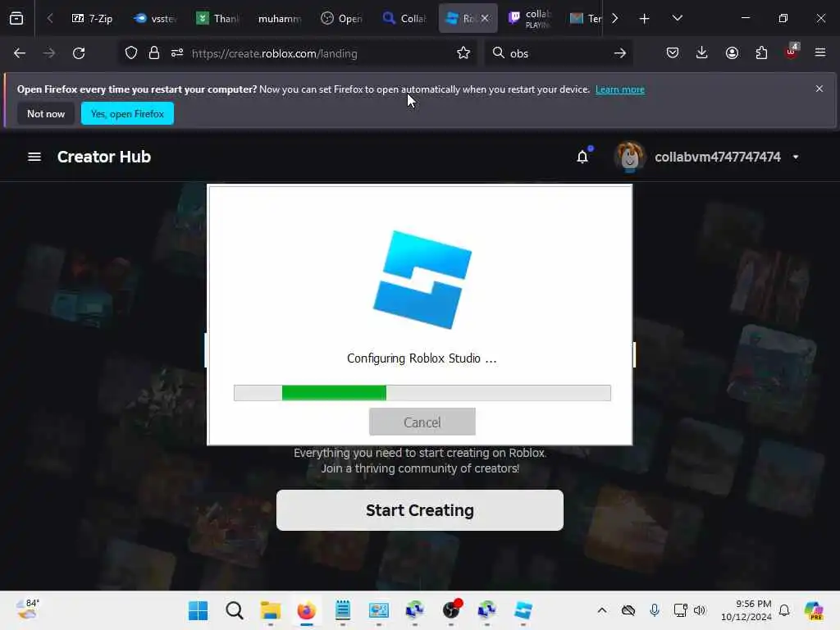Screen dimensions: 840x630
Task: Open the Firefox account icon
Action: click(x=732, y=52)
